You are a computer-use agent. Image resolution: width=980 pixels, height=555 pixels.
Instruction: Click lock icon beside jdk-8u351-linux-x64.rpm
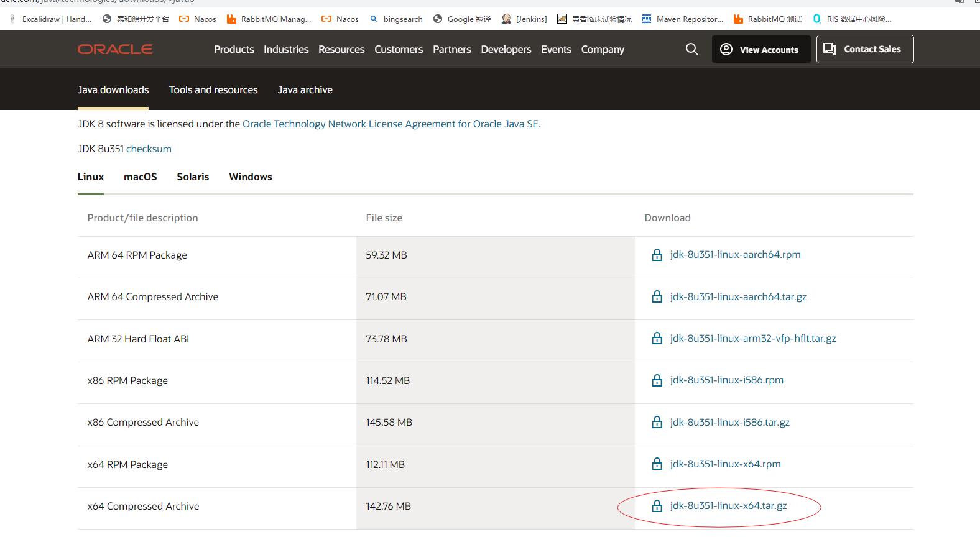pyautogui.click(x=657, y=464)
